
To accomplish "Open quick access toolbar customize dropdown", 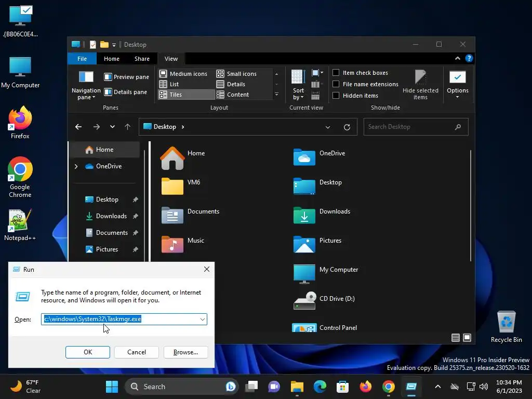I will tap(114, 45).
